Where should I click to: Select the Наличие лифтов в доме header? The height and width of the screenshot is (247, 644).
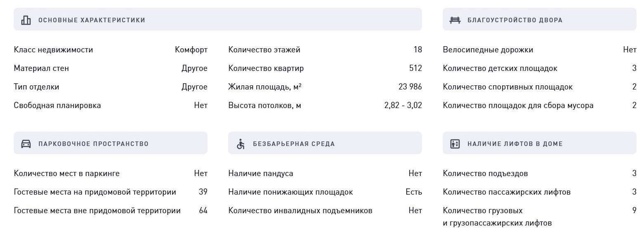pos(540,143)
